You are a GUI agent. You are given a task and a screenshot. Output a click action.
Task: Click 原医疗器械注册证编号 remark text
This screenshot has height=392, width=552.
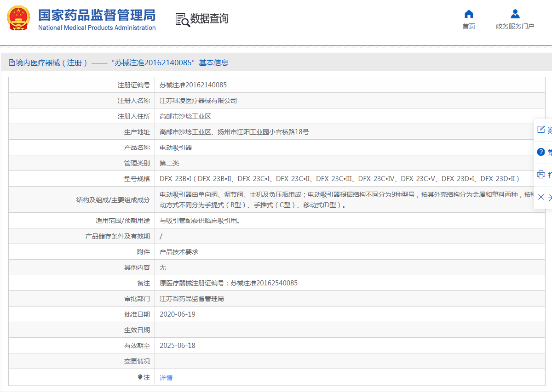coord(229,283)
